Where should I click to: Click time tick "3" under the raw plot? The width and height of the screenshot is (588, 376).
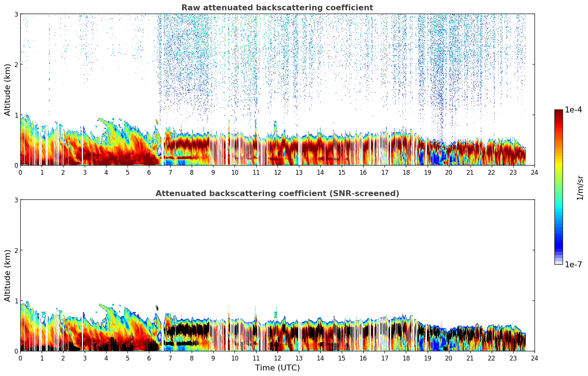point(84,172)
